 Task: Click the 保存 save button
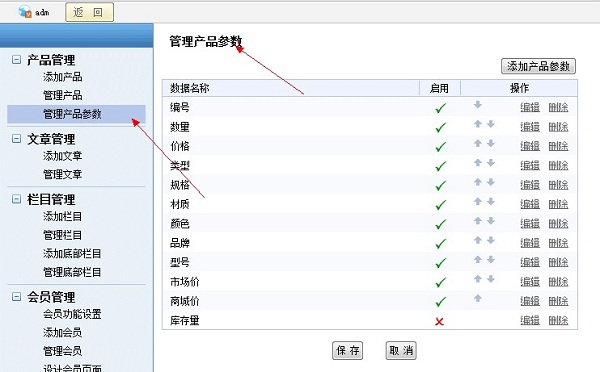pos(347,350)
